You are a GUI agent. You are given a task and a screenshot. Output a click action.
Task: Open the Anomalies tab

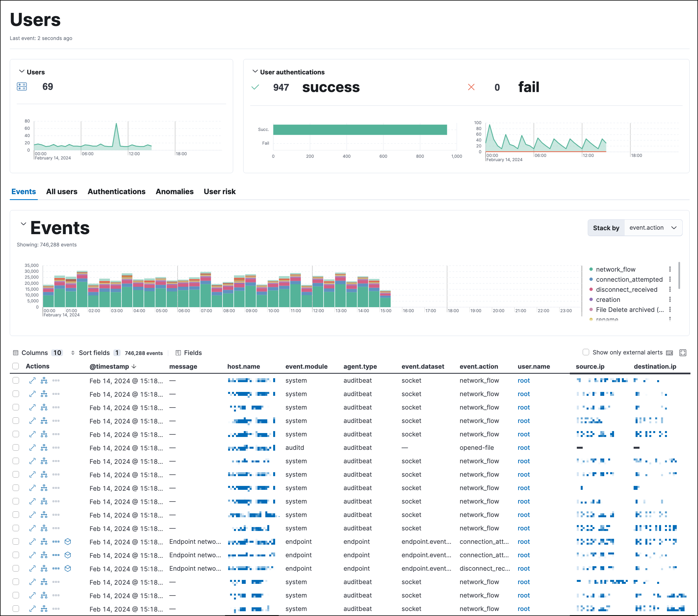(175, 191)
